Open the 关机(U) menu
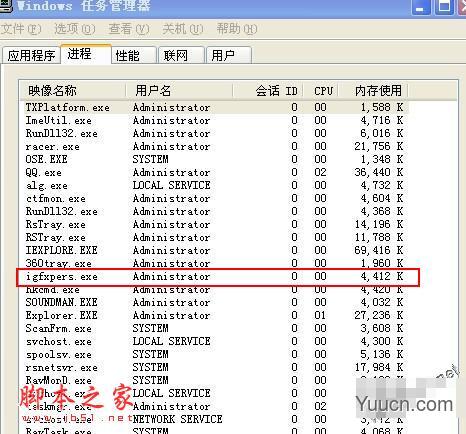 (183, 29)
